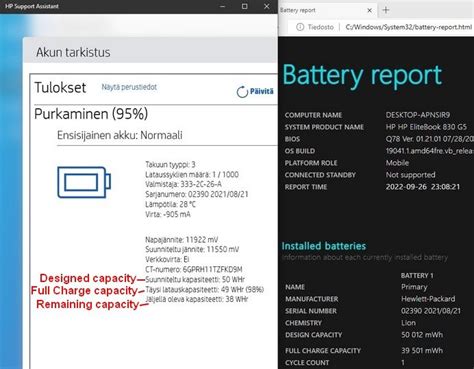Click DESKTOP-APNSIR9 computer name value
474x369 pixels.
pos(418,115)
